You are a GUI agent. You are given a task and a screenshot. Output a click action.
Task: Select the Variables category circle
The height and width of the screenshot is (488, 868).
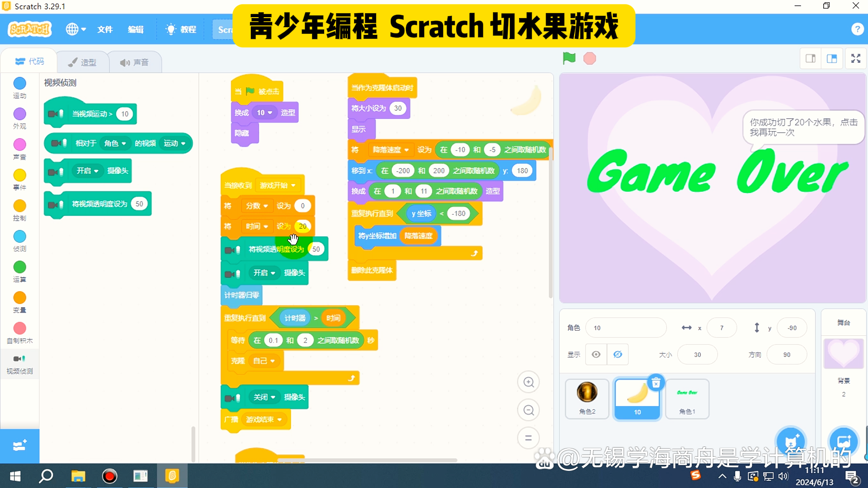click(x=19, y=298)
